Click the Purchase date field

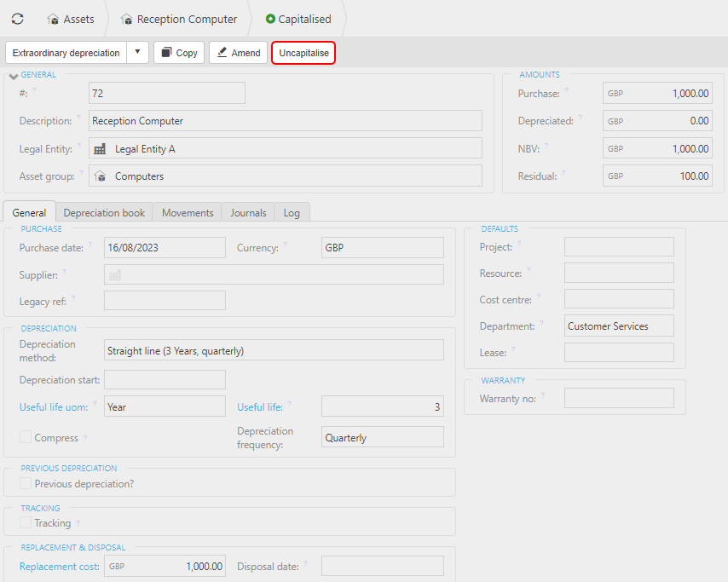[x=165, y=247]
